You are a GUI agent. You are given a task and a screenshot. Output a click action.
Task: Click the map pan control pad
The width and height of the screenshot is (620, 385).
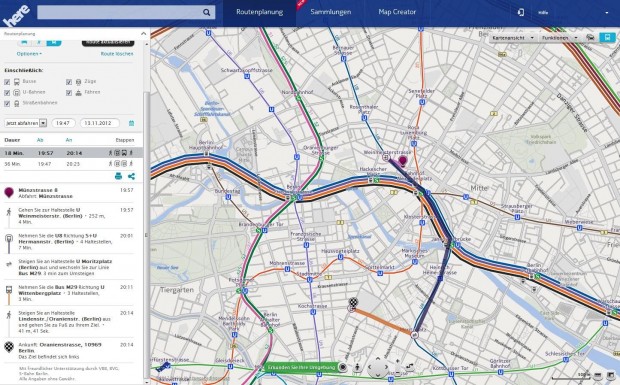click(378, 368)
